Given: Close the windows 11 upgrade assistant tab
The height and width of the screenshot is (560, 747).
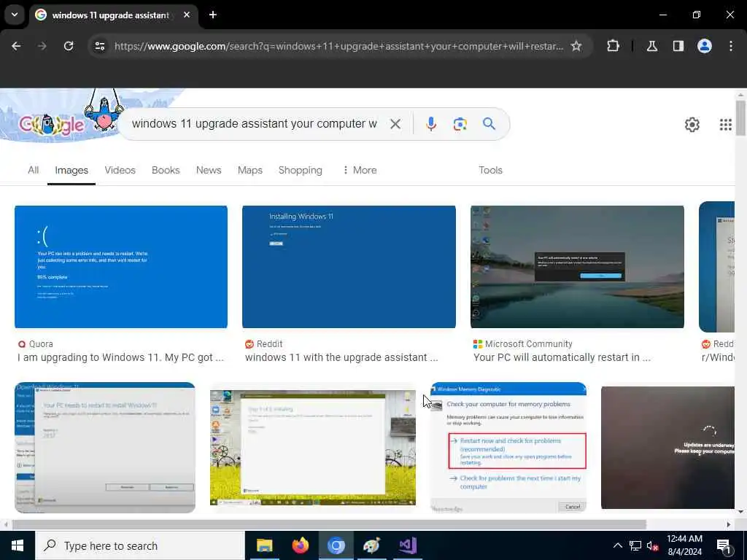Looking at the screenshot, I should pos(187,15).
